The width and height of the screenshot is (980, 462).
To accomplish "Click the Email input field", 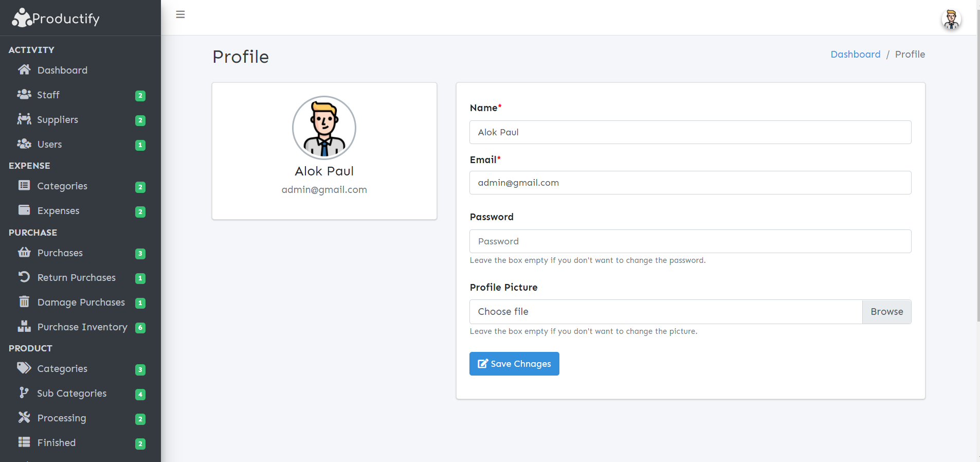I will (690, 183).
